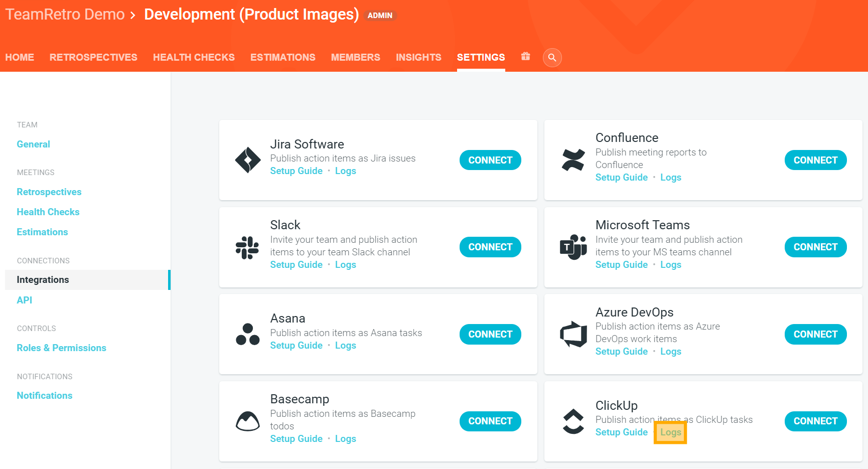View Confluence integration Logs
Image resolution: width=868 pixels, height=469 pixels.
(671, 178)
